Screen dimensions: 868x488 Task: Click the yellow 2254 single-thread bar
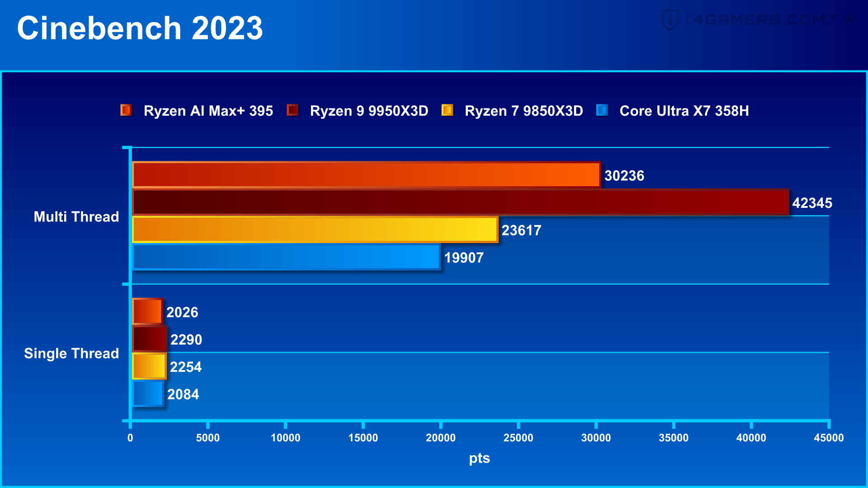point(149,366)
